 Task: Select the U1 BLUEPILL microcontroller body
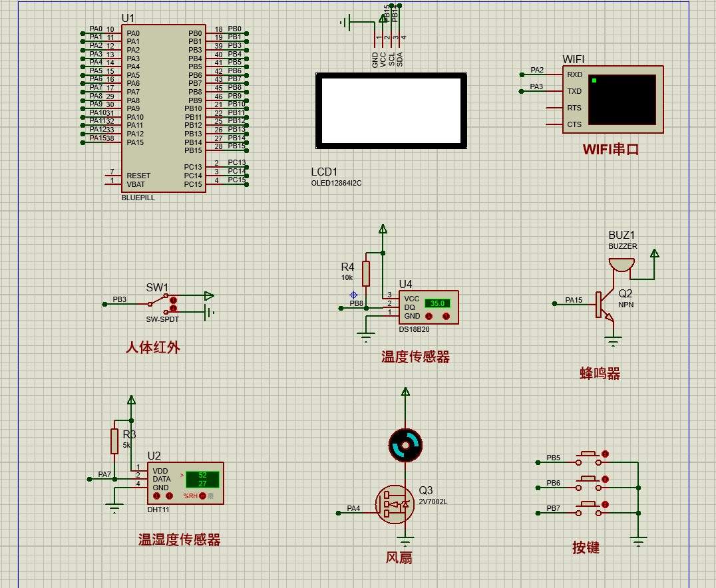[164, 108]
